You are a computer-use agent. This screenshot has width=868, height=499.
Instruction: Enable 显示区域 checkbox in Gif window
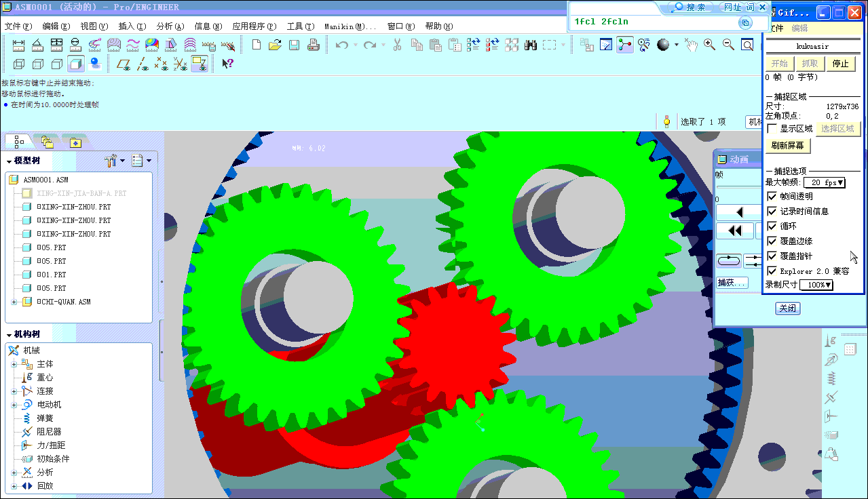coord(772,129)
